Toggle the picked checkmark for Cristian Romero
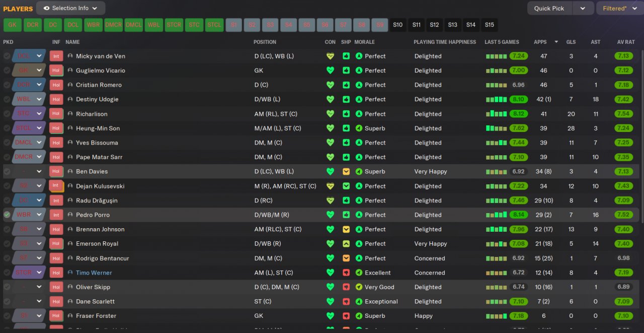644x333 pixels. pyautogui.click(x=7, y=85)
